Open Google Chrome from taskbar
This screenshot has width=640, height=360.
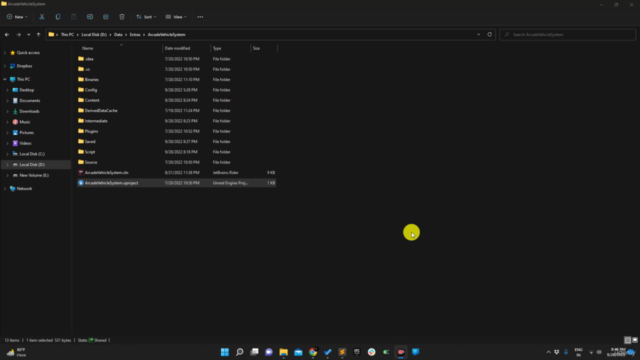pyautogui.click(x=313, y=352)
